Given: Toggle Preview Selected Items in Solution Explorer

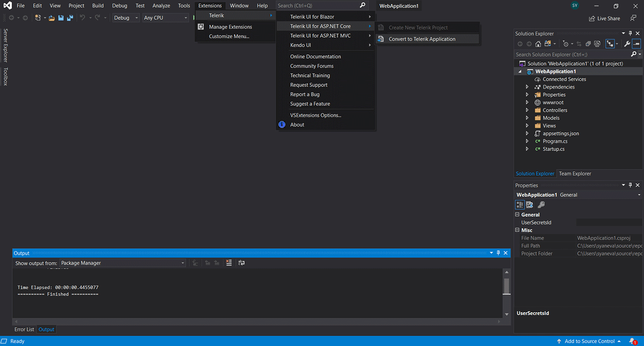Looking at the screenshot, I should pos(636,44).
